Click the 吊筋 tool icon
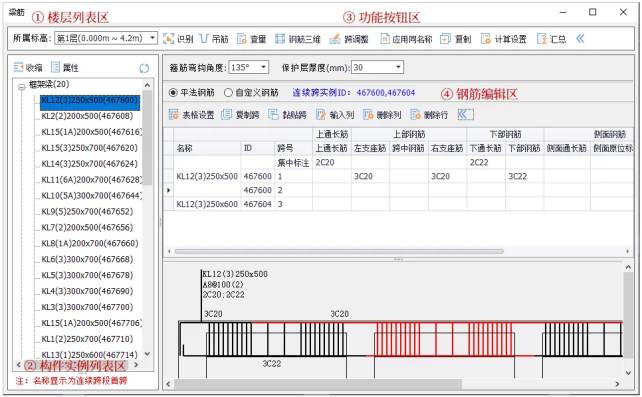The height and width of the screenshot is (397, 642). [204, 39]
